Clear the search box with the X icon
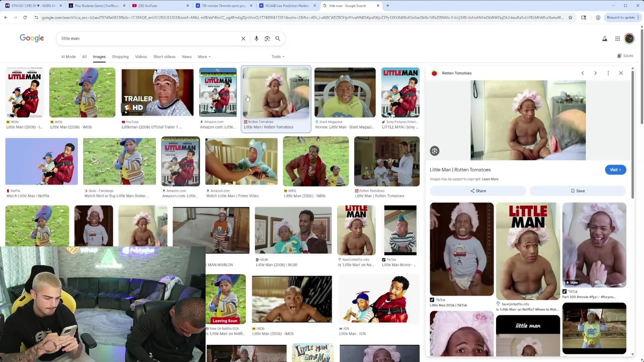 point(244,38)
